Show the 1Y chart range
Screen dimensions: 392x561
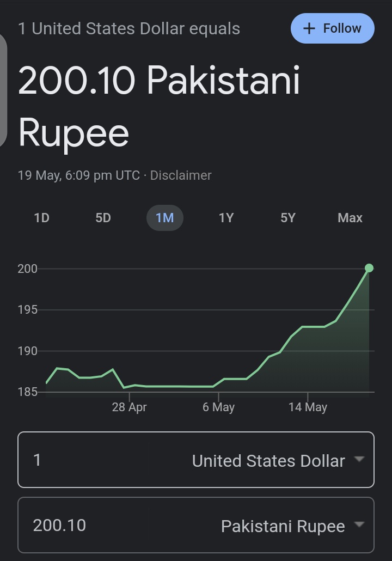tap(226, 218)
